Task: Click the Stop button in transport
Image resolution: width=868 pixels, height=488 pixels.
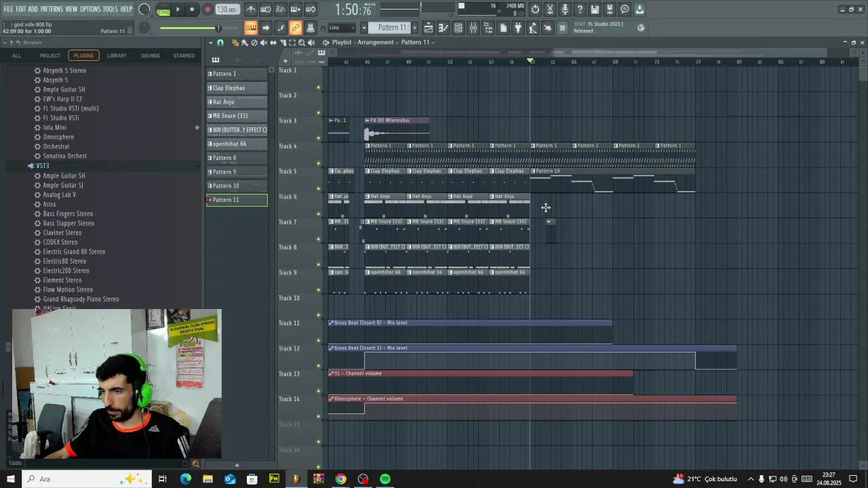Action: (x=193, y=9)
